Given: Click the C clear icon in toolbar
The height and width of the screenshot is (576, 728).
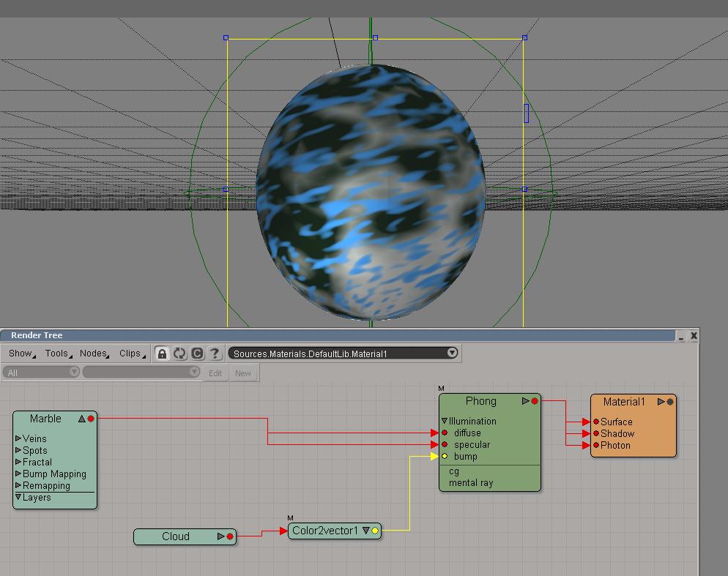Looking at the screenshot, I should tap(197, 354).
